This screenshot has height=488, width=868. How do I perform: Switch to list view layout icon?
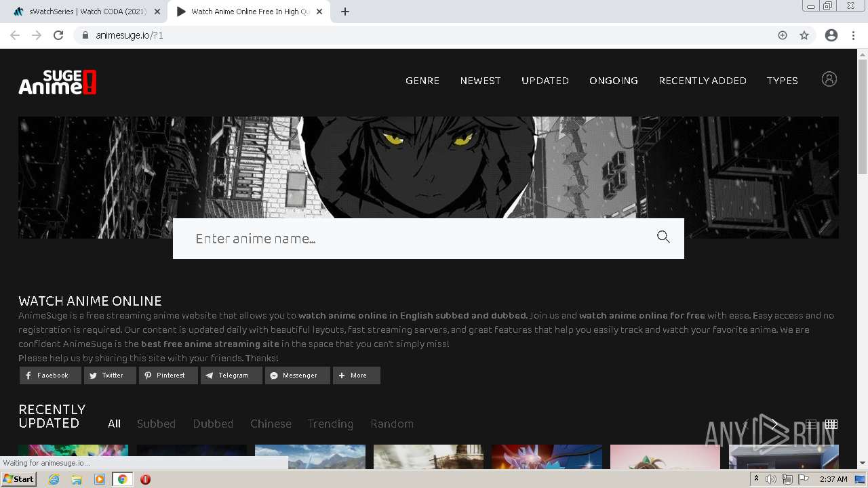click(811, 424)
